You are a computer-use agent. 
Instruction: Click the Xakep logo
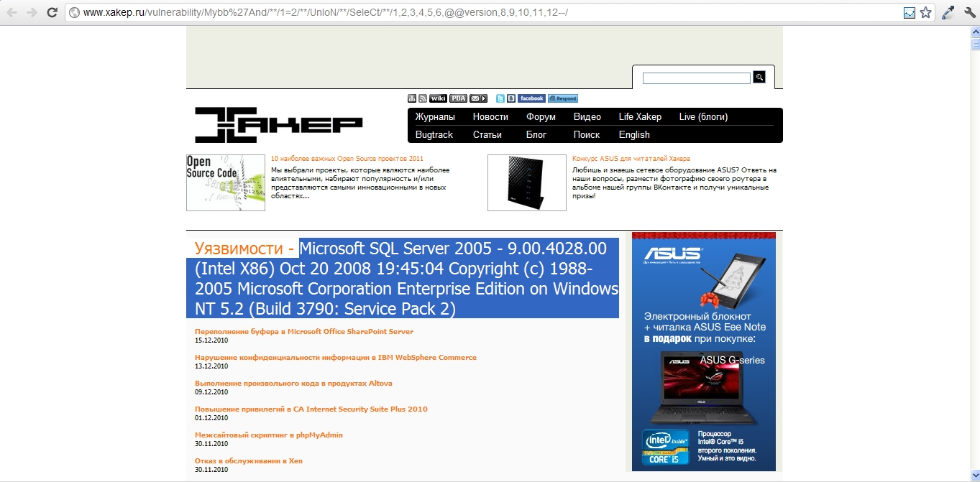(278, 125)
